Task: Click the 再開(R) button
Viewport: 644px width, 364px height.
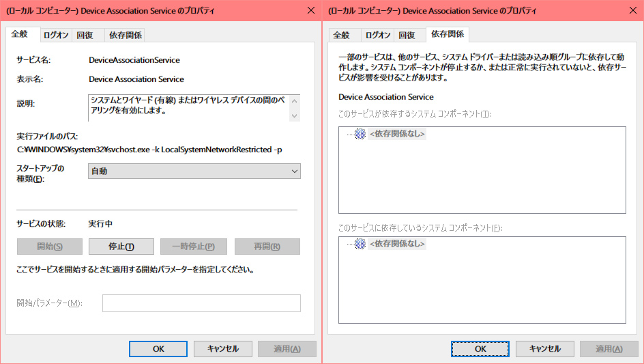Action: [x=267, y=247]
